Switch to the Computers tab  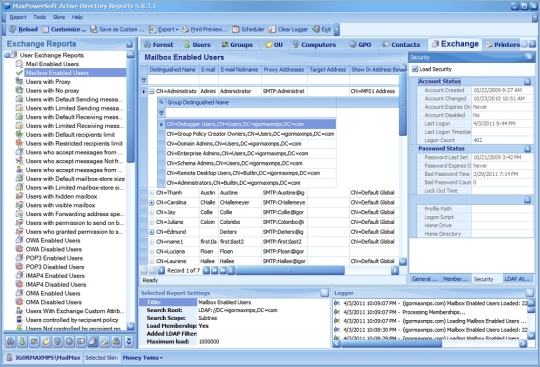point(314,44)
